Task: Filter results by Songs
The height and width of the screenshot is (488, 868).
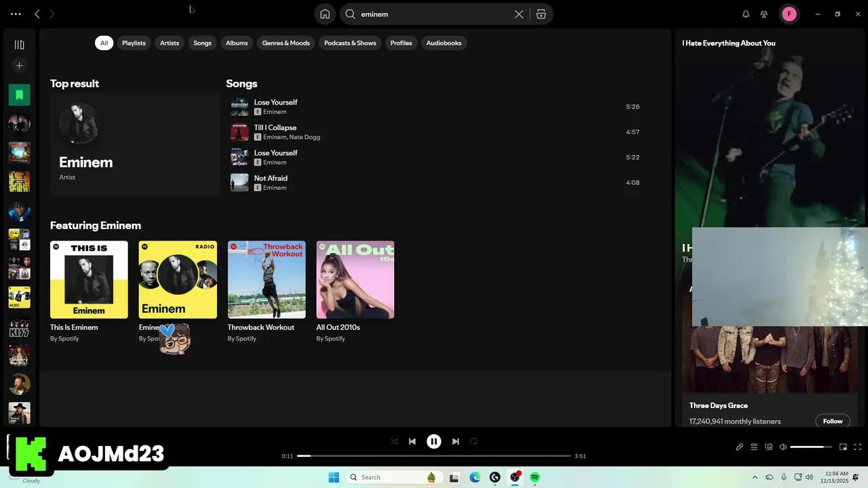Action: [x=202, y=43]
